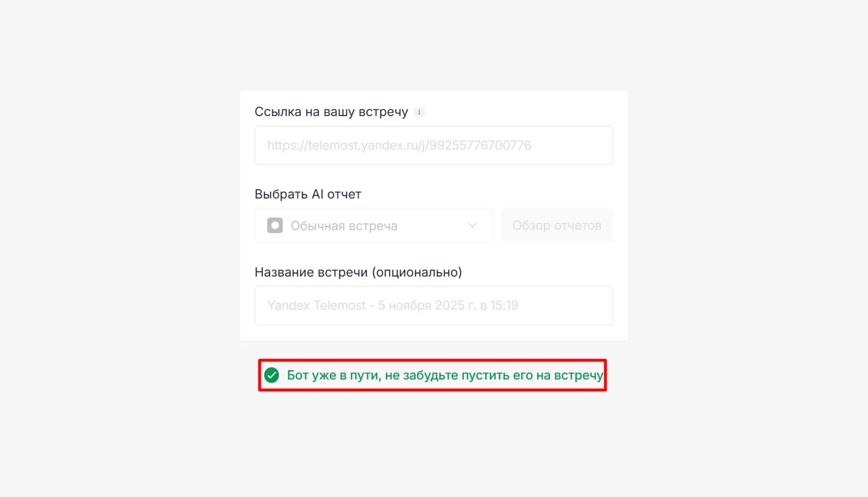Select the "Обычная встреча" text in the dropdown
Image resolution: width=868 pixels, height=497 pixels.
click(344, 226)
